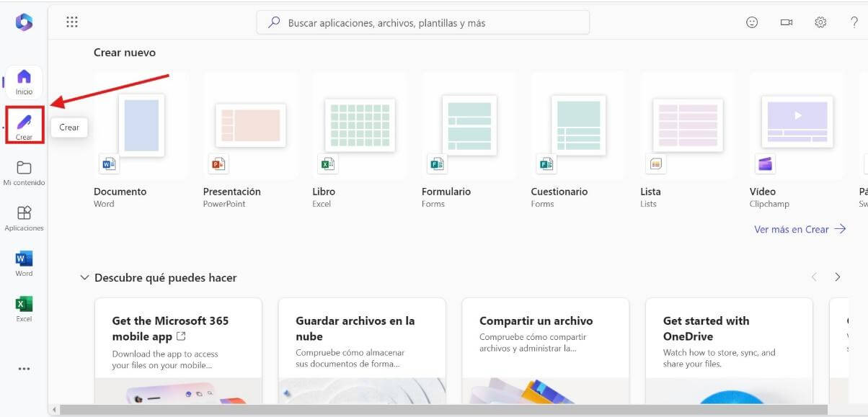Open the sidebar more options ellipsis
This screenshot has width=868, height=417.
(x=24, y=369)
